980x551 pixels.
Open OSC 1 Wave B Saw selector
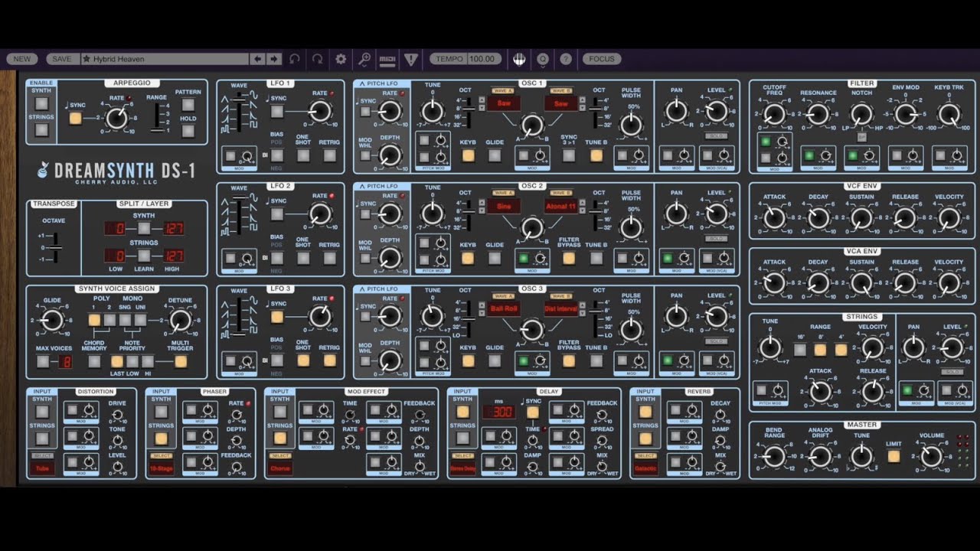tap(561, 103)
